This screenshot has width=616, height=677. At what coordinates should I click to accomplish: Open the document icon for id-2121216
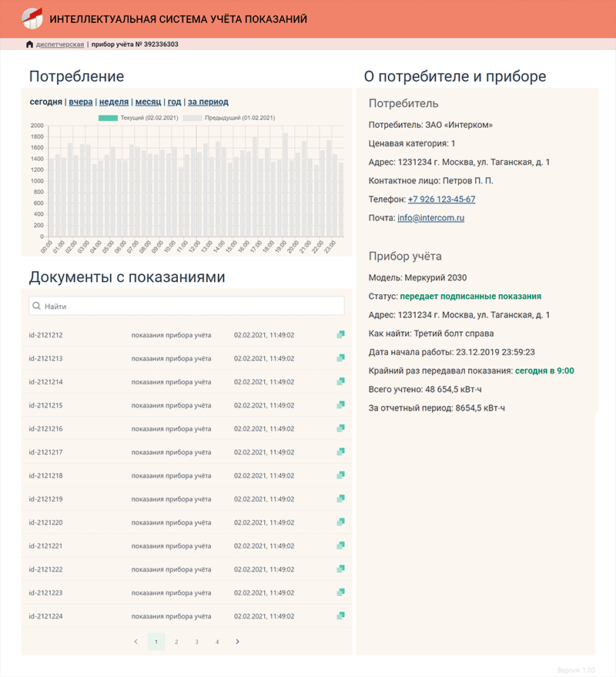pos(340,428)
